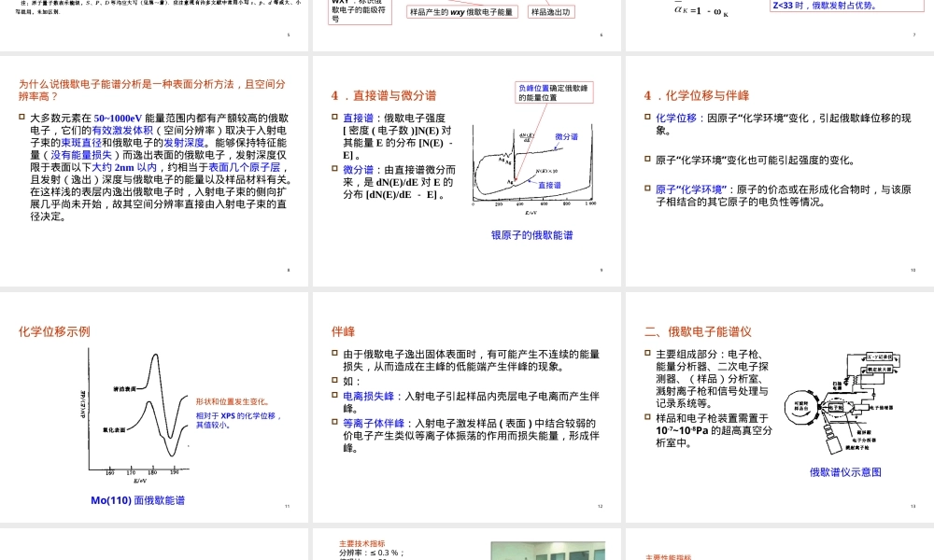This screenshot has height=560, width=934.
Task: Click the caption 银原子的俄歇能谱
Action: 532,235
